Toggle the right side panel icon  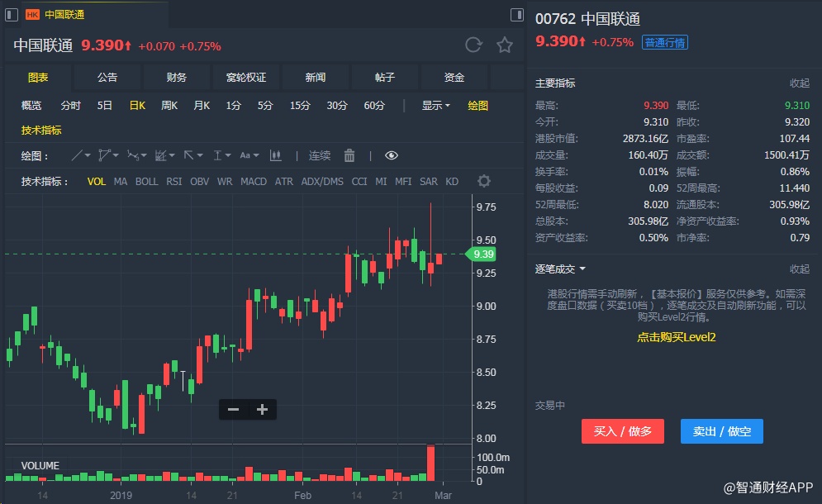[517, 14]
